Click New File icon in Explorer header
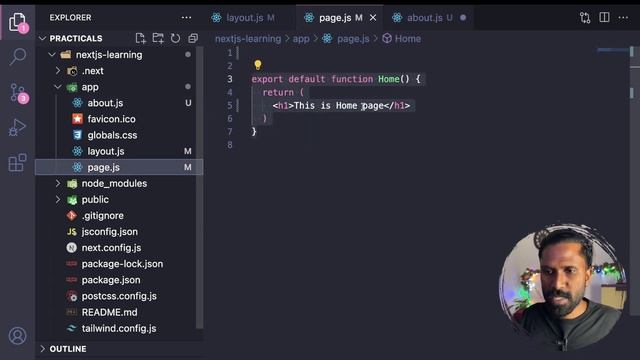640x360 pixels. [140, 38]
